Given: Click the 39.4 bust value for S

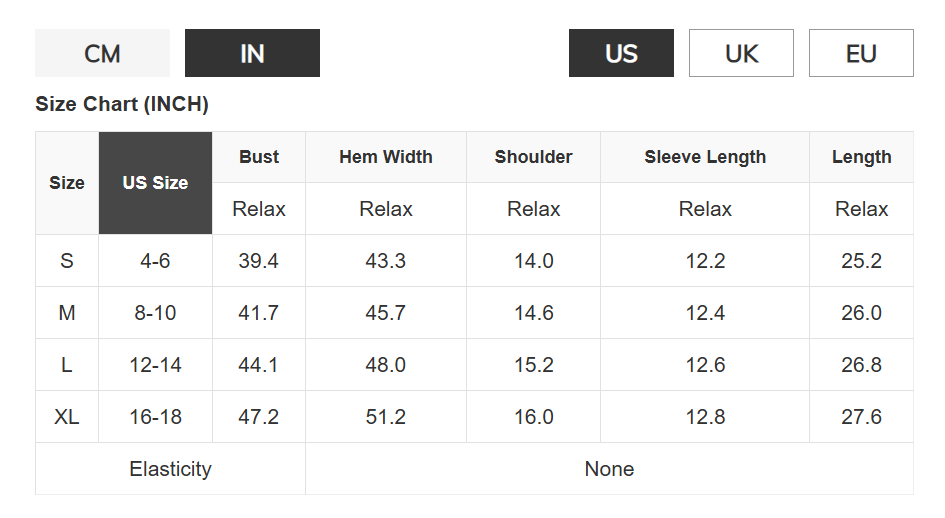Looking at the screenshot, I should pos(259,261).
